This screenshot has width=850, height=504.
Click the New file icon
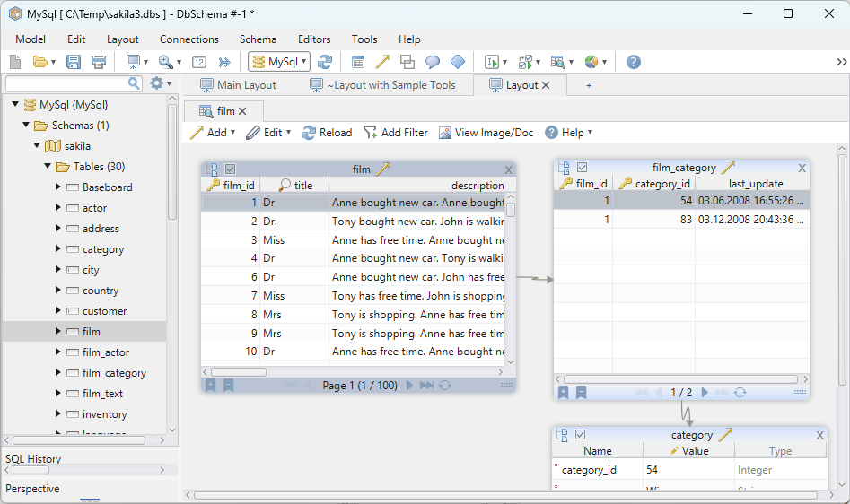[15, 62]
